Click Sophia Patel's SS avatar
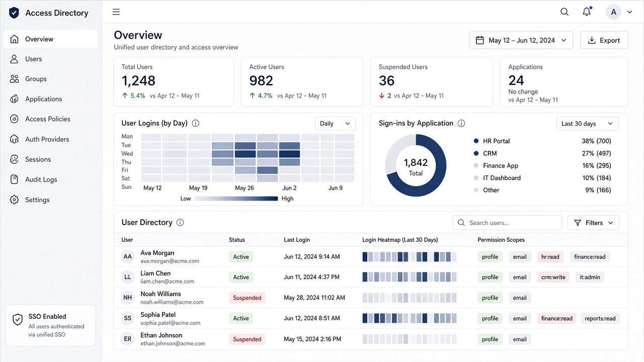 pos(128,318)
